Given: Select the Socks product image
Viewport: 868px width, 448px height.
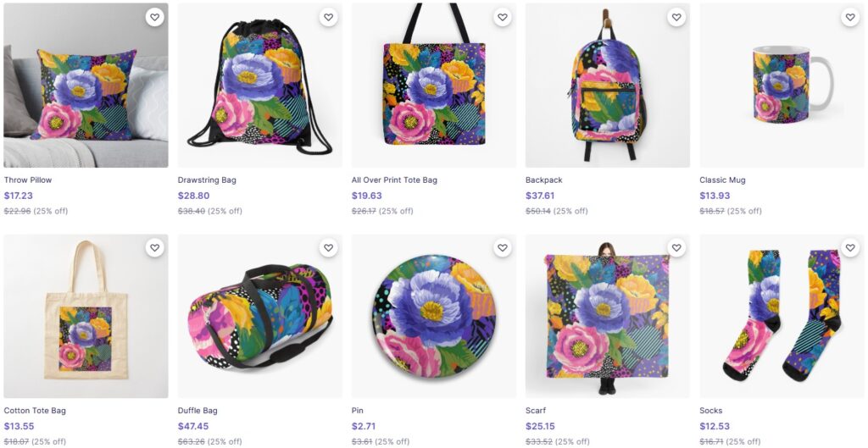Looking at the screenshot, I should click(781, 318).
